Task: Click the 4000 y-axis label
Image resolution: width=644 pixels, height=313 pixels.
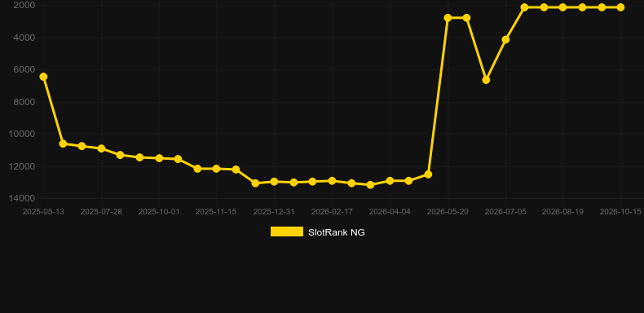Action: point(24,37)
